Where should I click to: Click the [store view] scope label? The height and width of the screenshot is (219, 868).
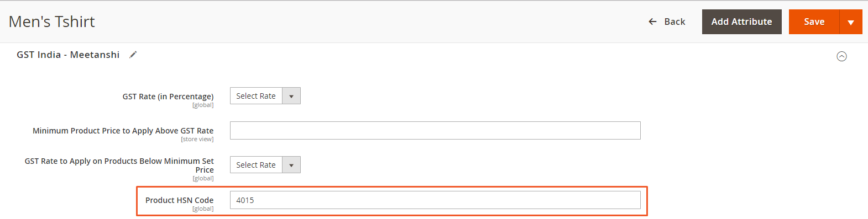197,140
